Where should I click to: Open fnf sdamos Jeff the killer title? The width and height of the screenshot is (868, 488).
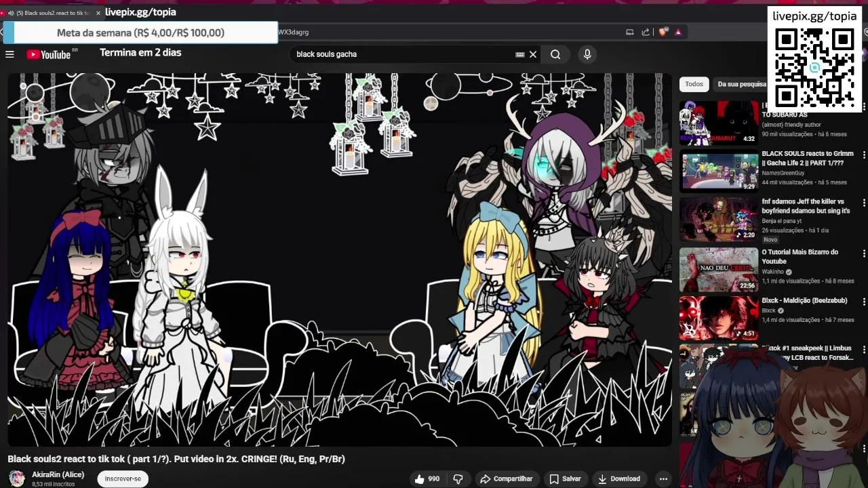click(806, 206)
